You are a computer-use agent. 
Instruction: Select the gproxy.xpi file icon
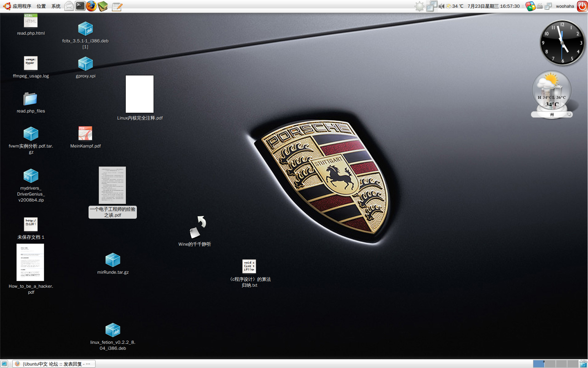[x=85, y=64]
